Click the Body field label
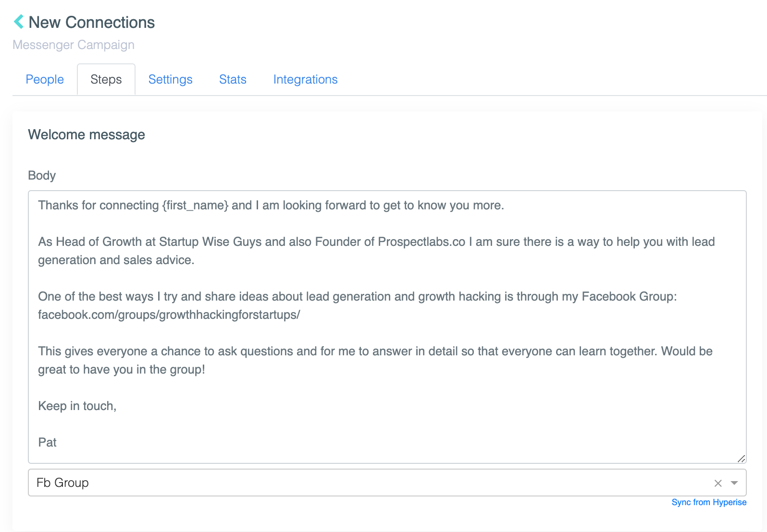The height and width of the screenshot is (532, 767). (x=42, y=175)
